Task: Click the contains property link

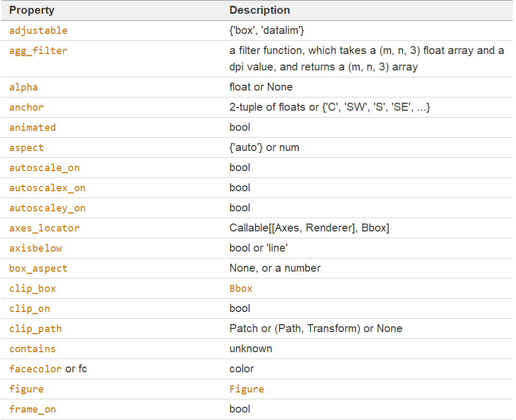Action: click(32, 349)
